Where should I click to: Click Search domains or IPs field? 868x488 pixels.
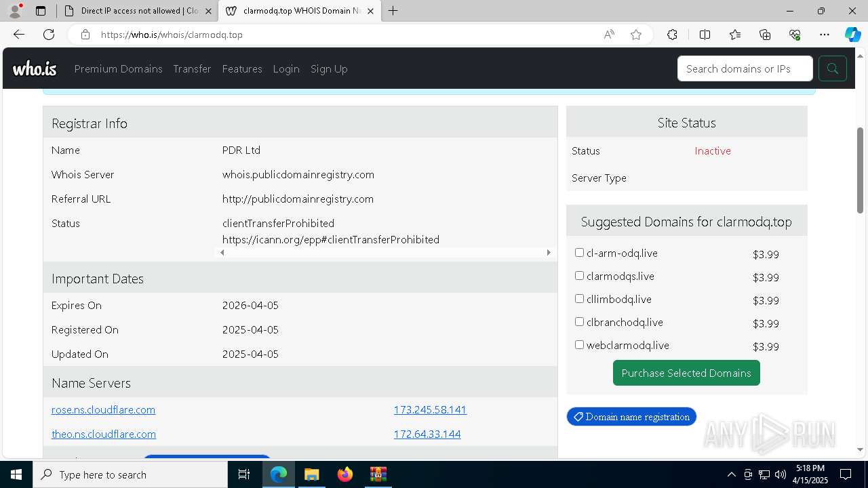(745, 68)
